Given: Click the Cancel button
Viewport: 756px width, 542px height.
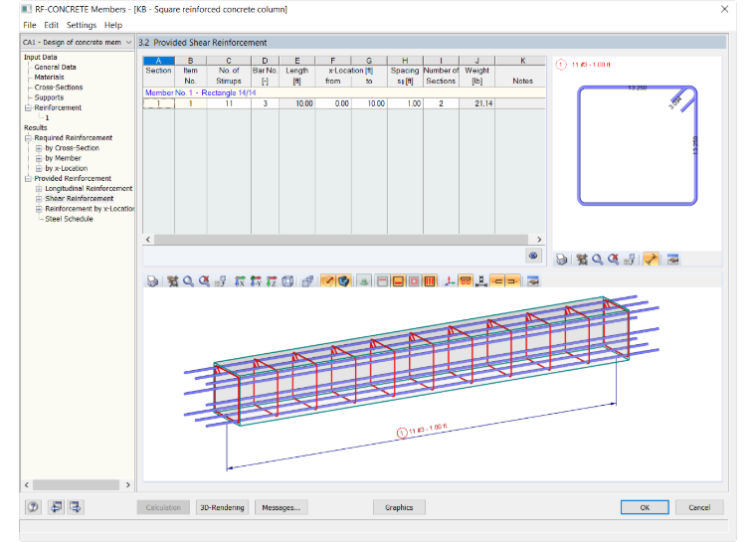Looking at the screenshot, I should click(699, 507).
